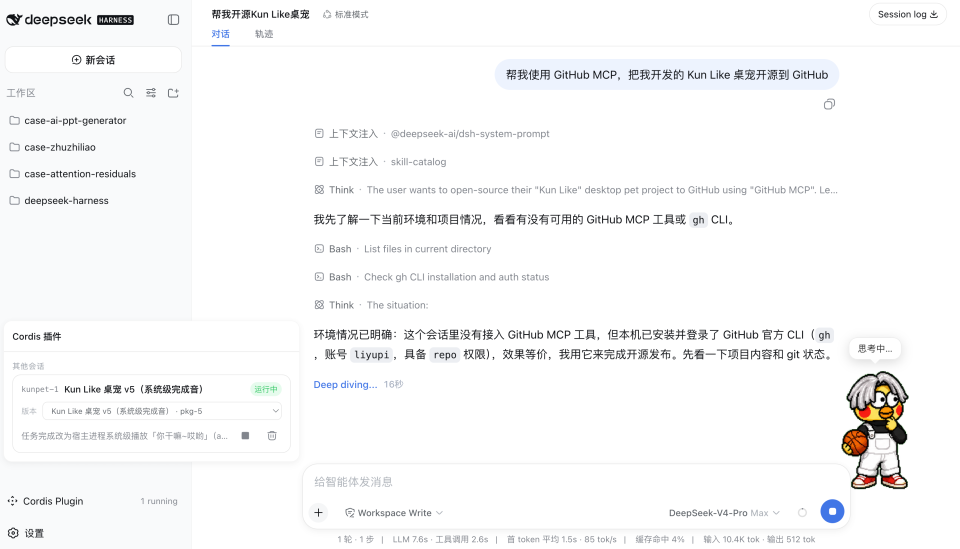Click the 缓存命中 4% status entry

pyautogui.click(x=659, y=539)
